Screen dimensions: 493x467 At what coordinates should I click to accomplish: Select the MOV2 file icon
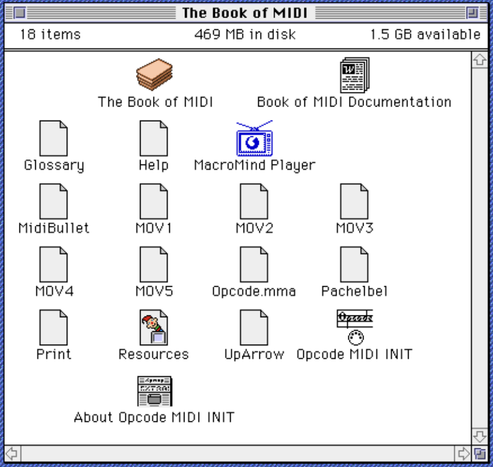[x=254, y=201]
